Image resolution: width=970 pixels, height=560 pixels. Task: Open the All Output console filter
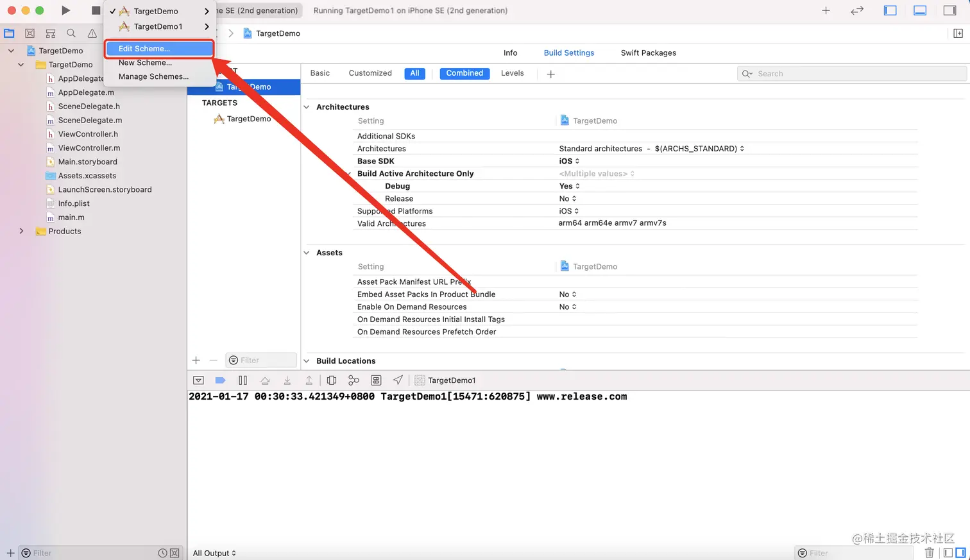pos(214,553)
